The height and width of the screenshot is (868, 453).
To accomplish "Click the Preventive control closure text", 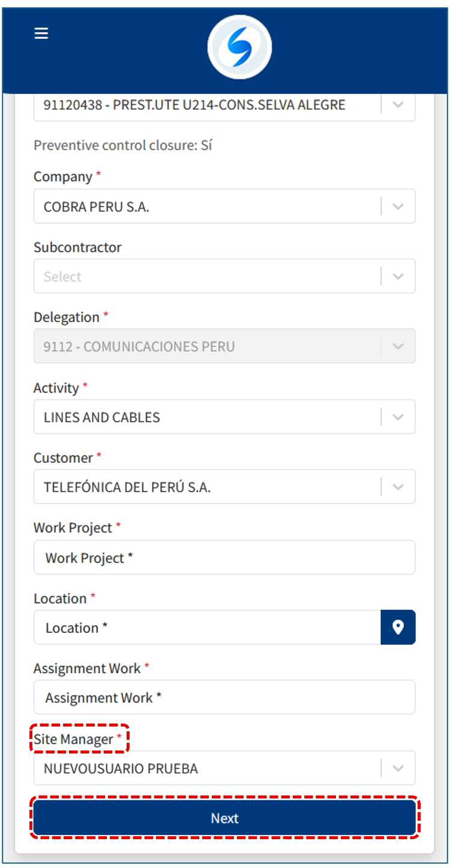I will coord(123,145).
